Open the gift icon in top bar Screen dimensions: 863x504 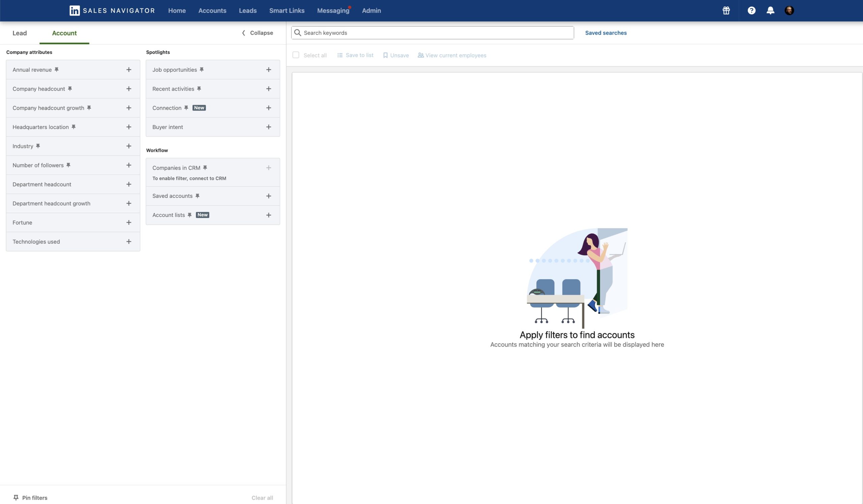pos(726,10)
